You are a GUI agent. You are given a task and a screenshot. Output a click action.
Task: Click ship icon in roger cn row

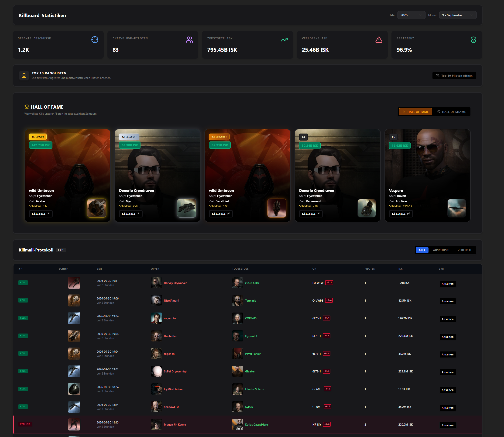point(74,354)
